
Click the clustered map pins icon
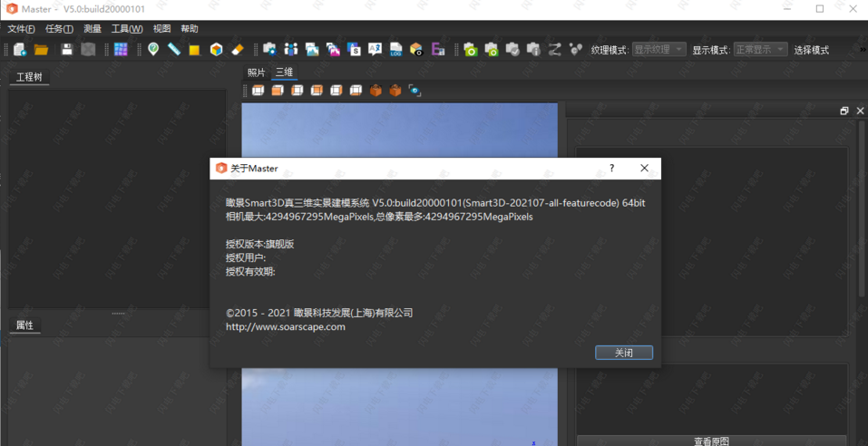[576, 50]
